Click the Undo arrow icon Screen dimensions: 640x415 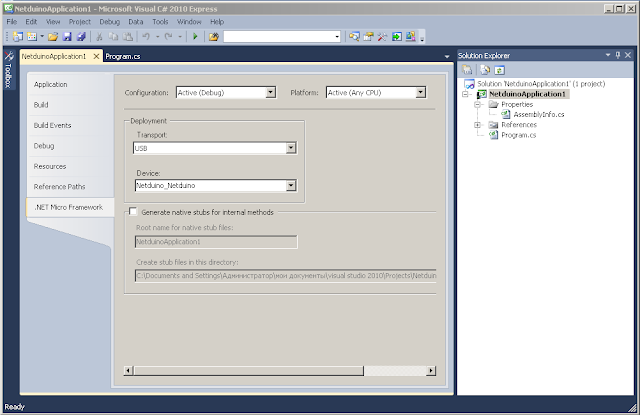(146, 37)
